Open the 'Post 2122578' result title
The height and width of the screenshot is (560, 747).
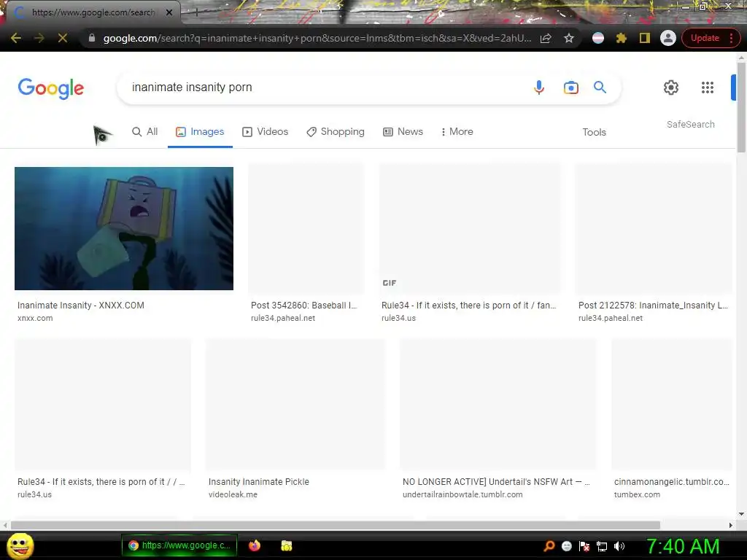pos(653,306)
